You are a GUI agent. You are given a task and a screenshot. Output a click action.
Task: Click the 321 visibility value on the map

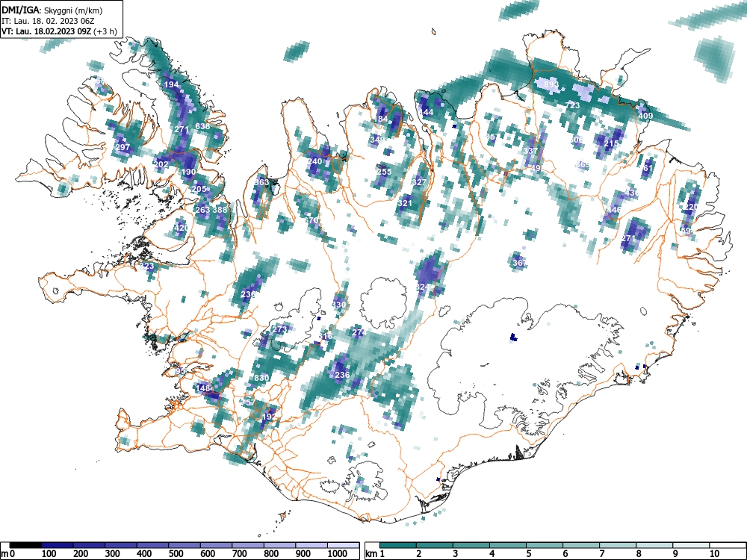[x=404, y=203]
